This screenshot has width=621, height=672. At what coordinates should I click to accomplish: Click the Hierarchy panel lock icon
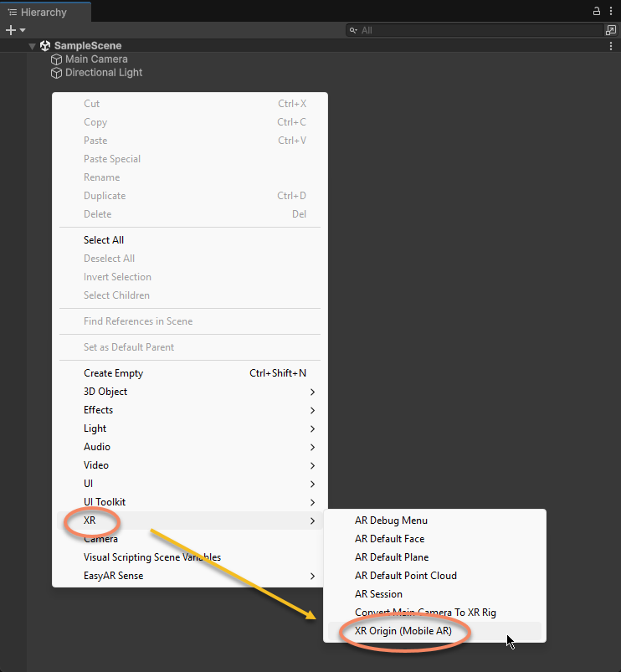(597, 12)
